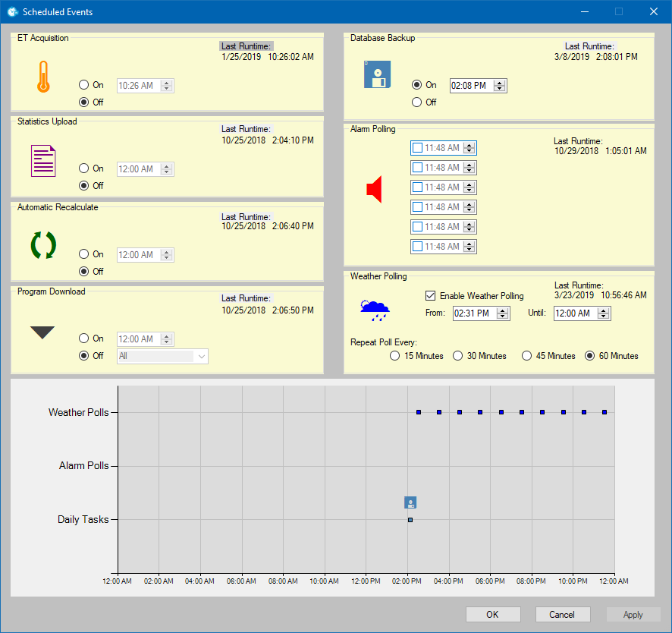
Task: Click the Statistics Upload document icon
Action: click(43, 161)
